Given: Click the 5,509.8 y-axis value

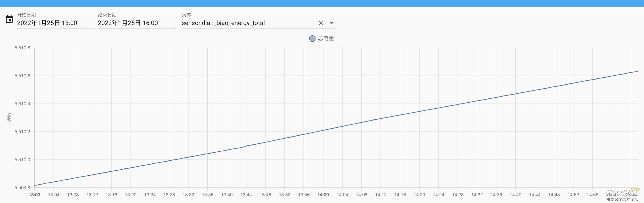Looking at the screenshot, I should [22, 187].
